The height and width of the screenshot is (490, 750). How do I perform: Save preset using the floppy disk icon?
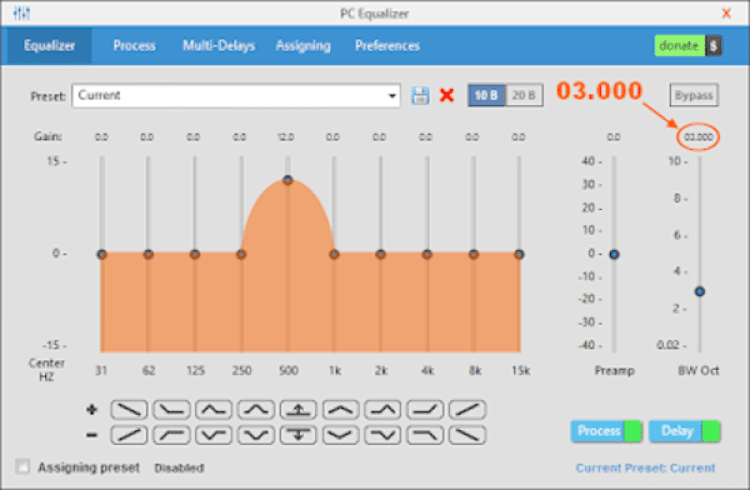[420, 95]
